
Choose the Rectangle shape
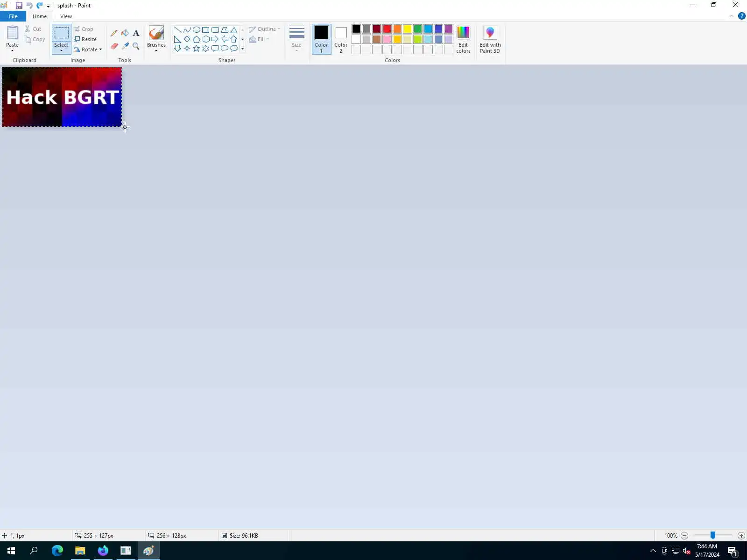206,30
